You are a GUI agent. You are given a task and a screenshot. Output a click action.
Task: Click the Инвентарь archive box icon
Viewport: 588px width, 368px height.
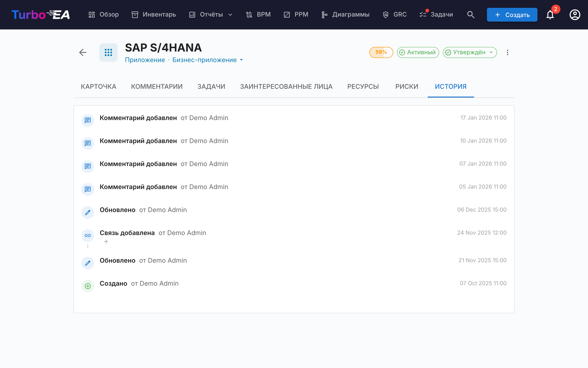(135, 14)
